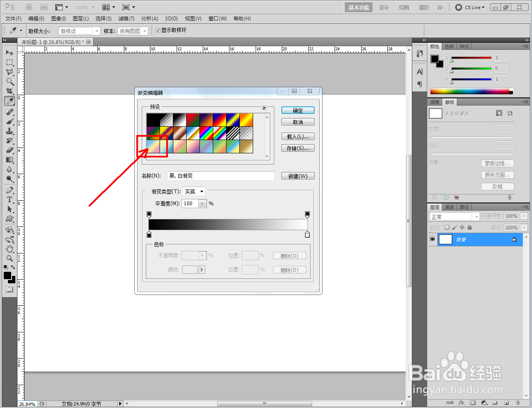Image resolution: width=532 pixels, height=408 pixels.
Task: Add a pixel mask in Masks panel
Action: point(499,113)
